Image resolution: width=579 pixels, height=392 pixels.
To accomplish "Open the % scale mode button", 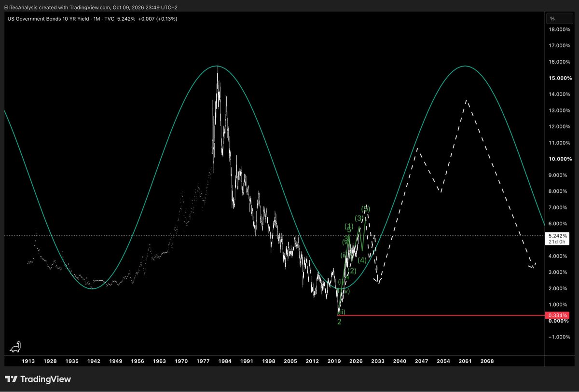I will tap(552, 18).
